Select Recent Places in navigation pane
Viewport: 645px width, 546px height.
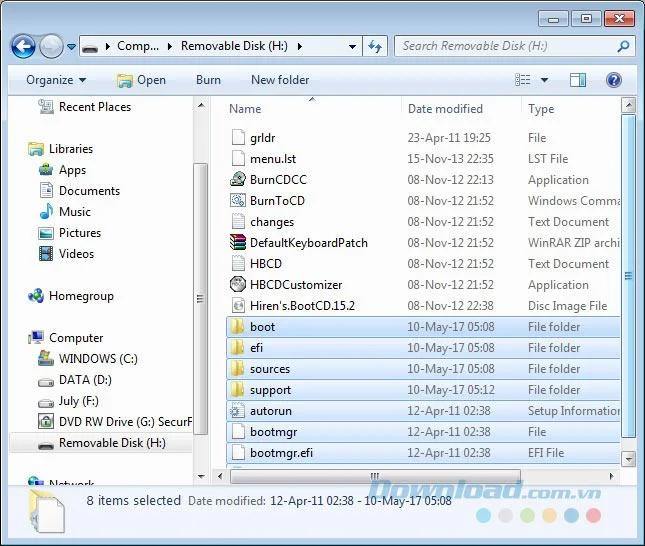point(84,107)
